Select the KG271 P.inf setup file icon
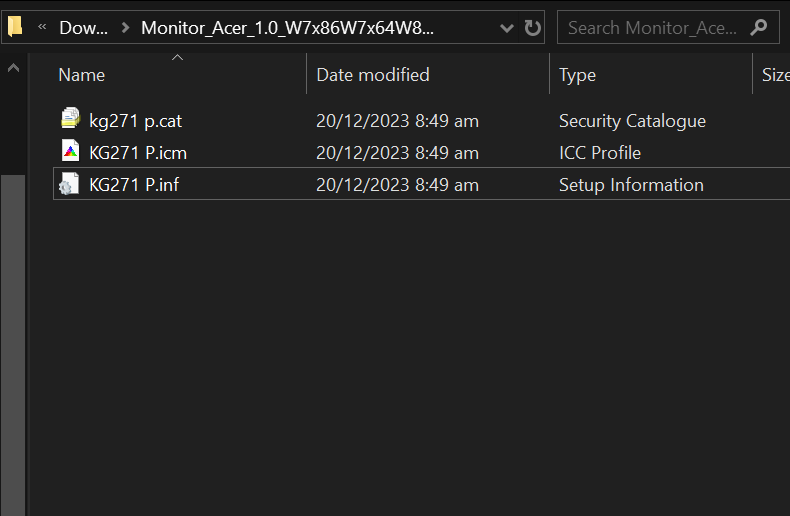Viewport: 790px width, 516px height. 70,185
